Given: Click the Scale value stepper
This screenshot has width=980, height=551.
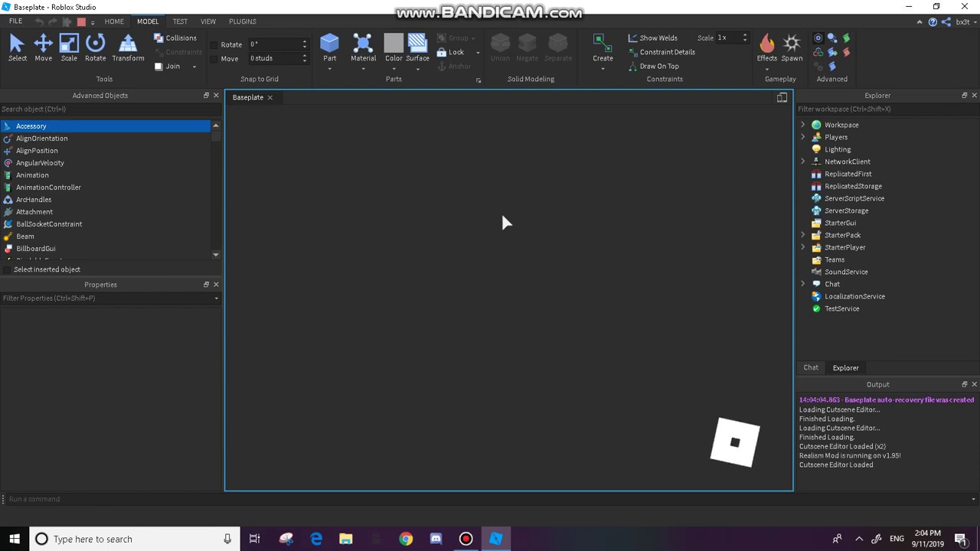Looking at the screenshot, I should click(744, 37).
